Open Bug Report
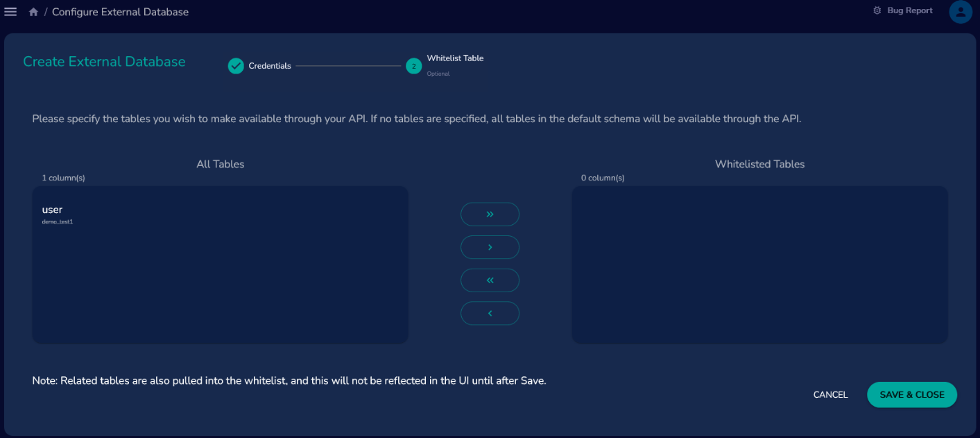Viewport: 980px width, 438px height. [909, 10]
